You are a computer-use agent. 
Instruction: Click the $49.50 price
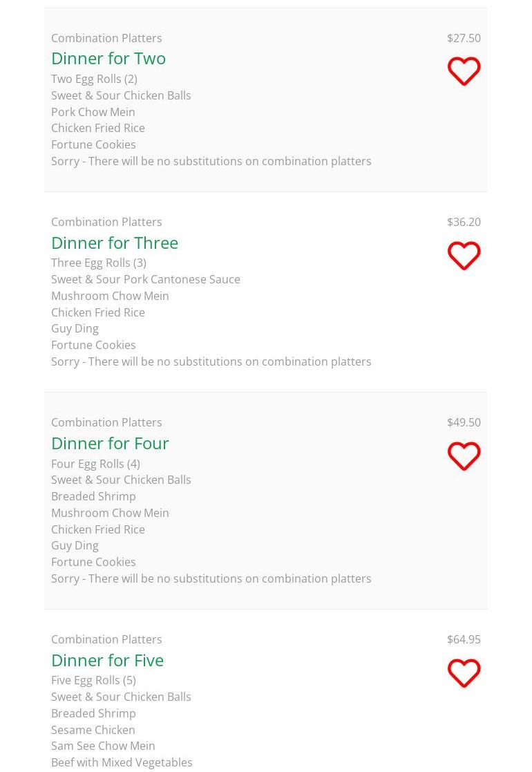464,422
